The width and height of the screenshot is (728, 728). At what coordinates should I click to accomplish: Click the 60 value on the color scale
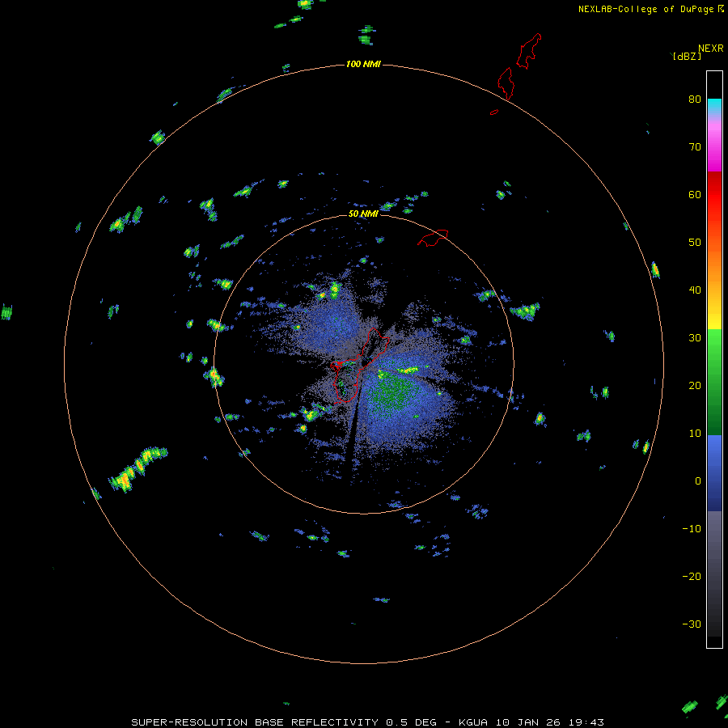[x=695, y=194]
